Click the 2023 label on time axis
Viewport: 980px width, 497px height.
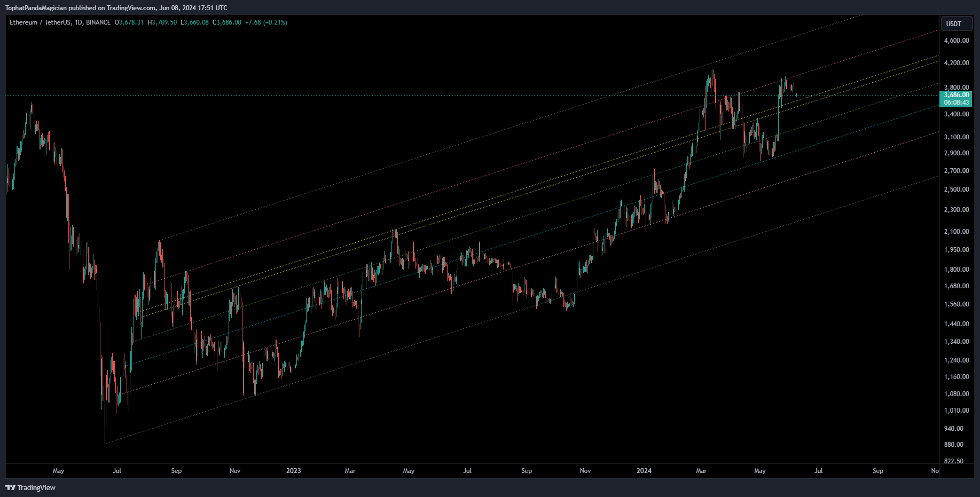[293, 471]
